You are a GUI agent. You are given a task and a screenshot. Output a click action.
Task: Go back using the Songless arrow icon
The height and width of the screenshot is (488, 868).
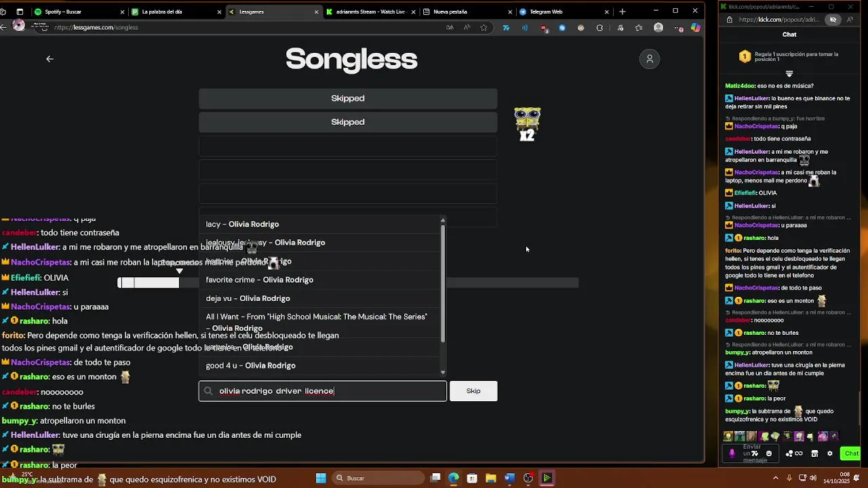pos(50,59)
